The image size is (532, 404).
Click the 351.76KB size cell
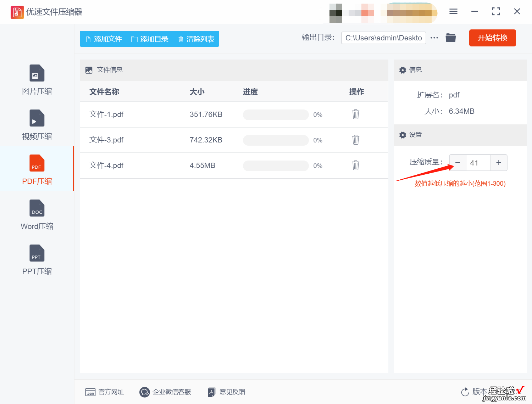click(206, 114)
